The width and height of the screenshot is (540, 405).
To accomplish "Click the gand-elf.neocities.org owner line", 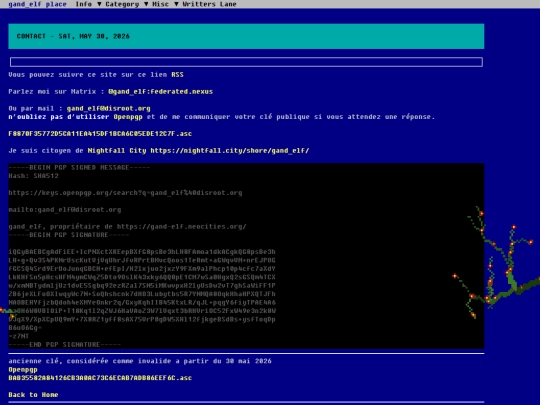I will point(127,227).
